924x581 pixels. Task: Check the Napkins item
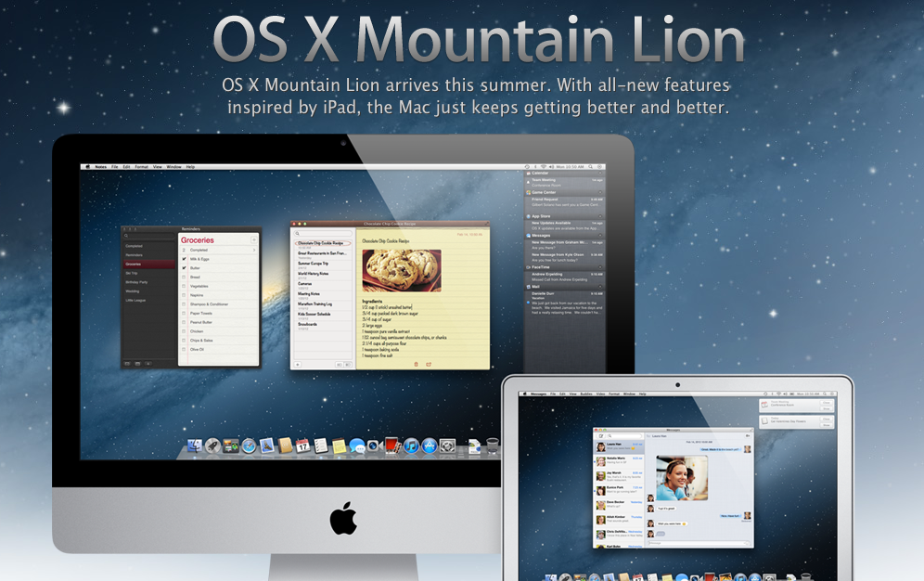(184, 295)
